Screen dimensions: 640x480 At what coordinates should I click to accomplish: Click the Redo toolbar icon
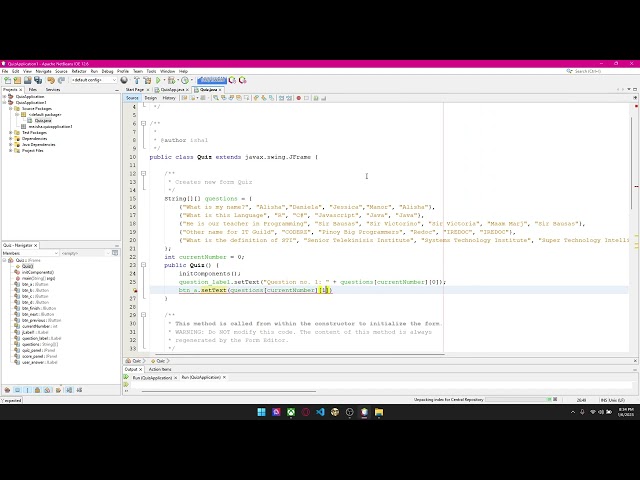click(61, 80)
